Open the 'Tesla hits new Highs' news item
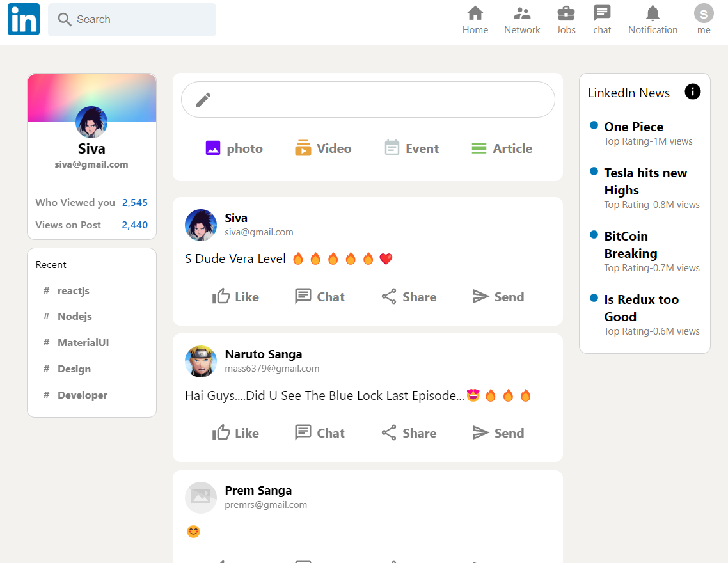 tap(645, 181)
